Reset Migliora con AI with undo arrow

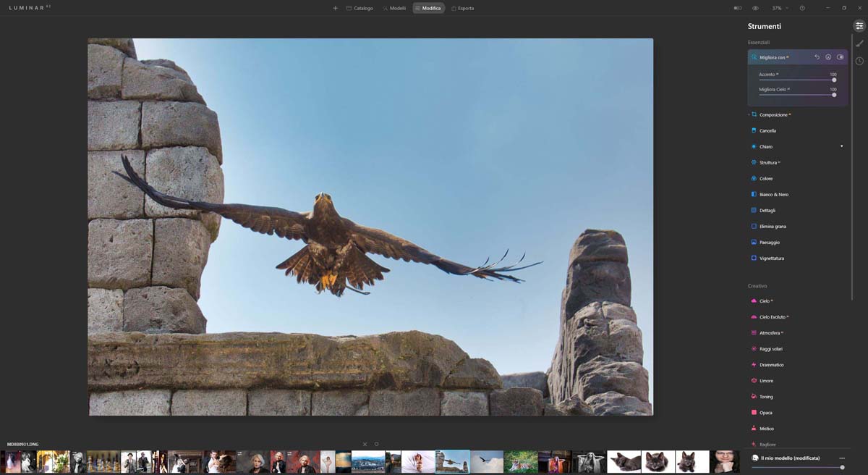pos(817,57)
